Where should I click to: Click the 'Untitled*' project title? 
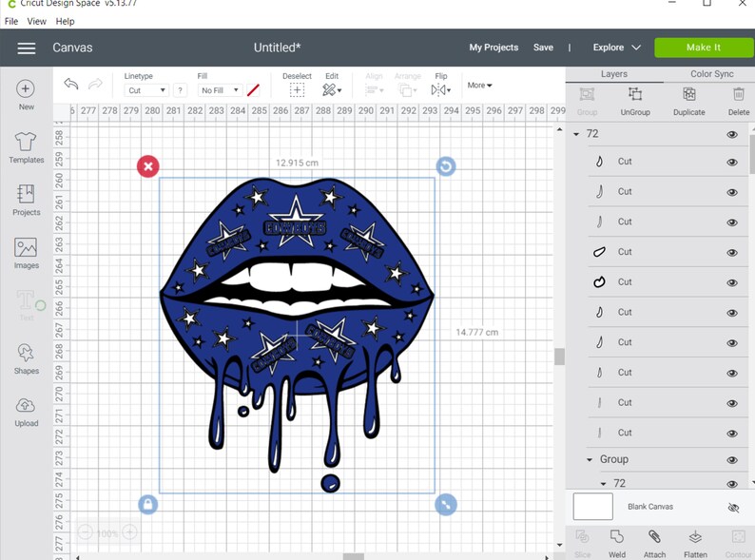[278, 48]
